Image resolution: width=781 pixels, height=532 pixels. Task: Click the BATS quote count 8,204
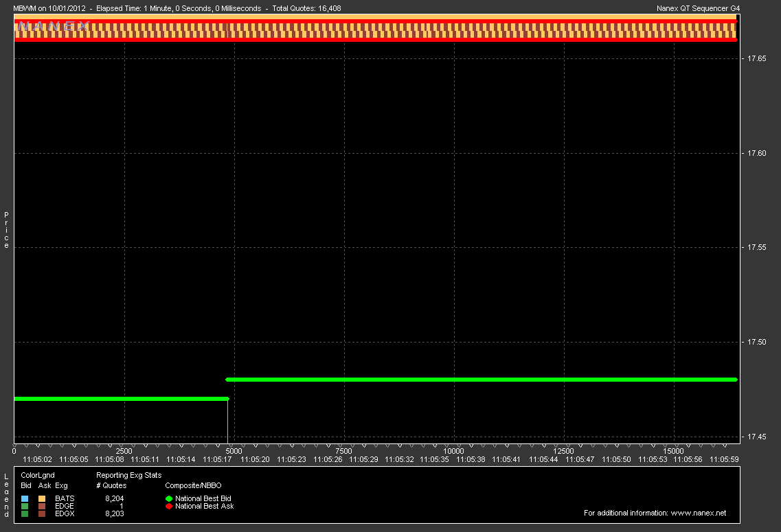[x=115, y=498]
